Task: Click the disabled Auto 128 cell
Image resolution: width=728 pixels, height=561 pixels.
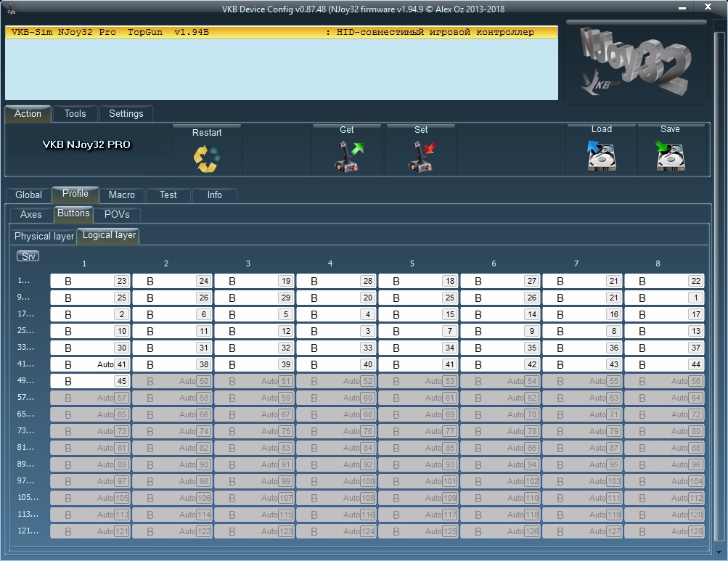Action: click(664, 531)
